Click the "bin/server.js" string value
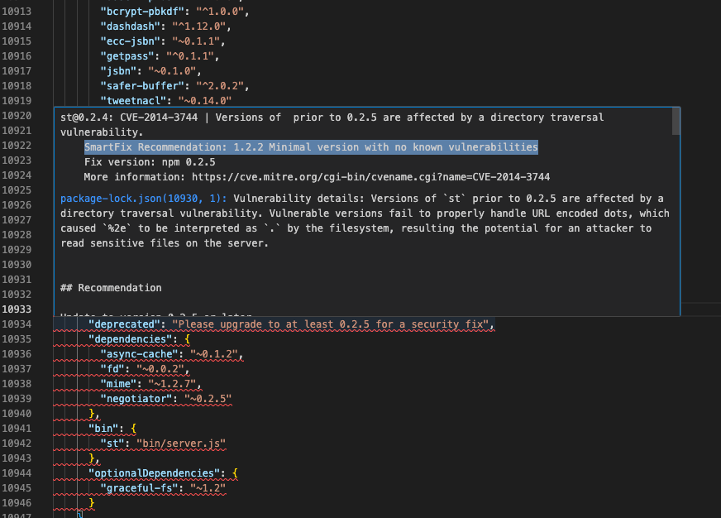The width and height of the screenshot is (722, 518). (192, 442)
